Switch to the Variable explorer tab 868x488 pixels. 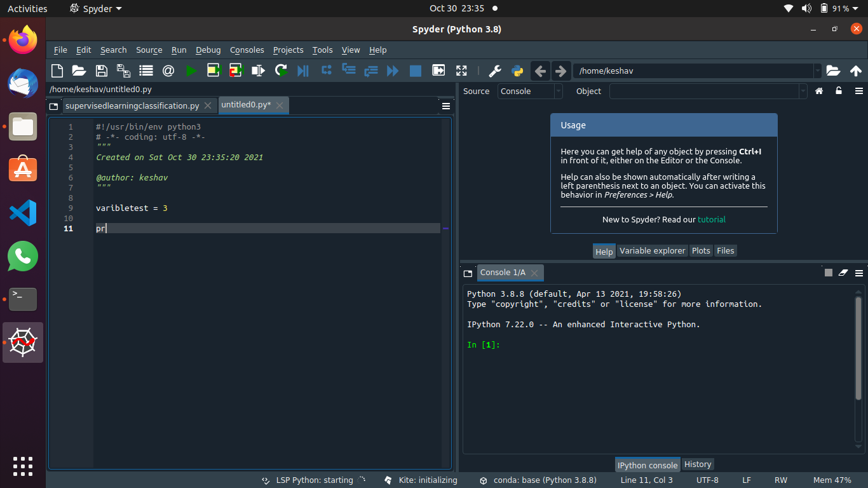click(653, 250)
